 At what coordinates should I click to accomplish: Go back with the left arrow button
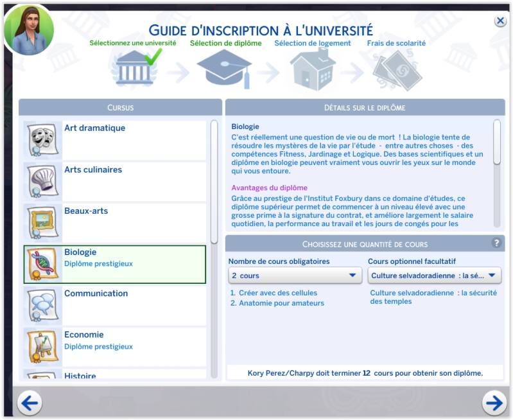pos(30,403)
